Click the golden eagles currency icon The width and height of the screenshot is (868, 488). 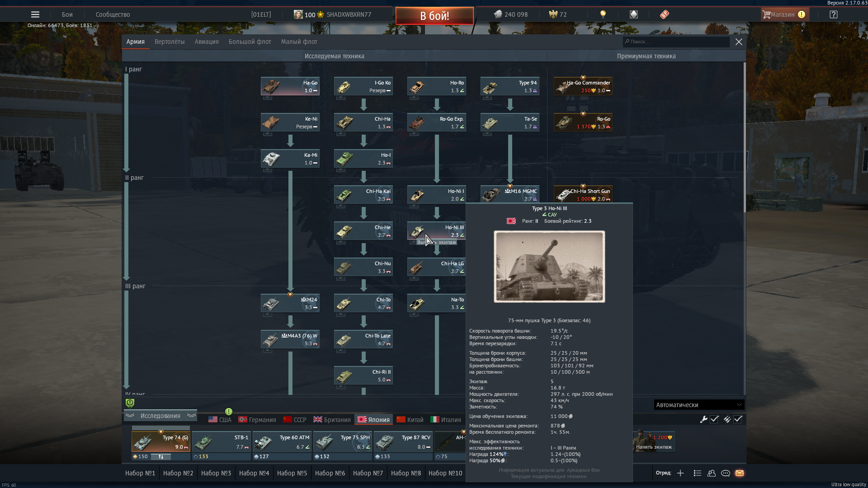click(553, 14)
